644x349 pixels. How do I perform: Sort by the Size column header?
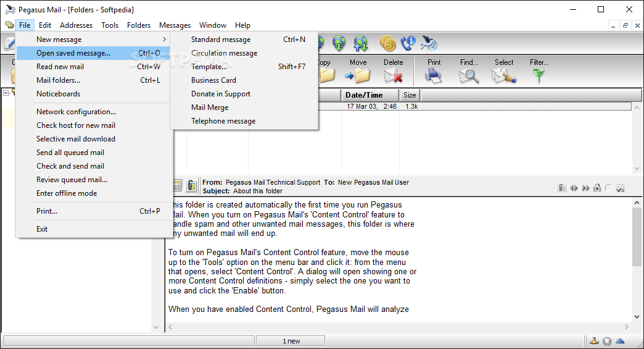click(410, 95)
